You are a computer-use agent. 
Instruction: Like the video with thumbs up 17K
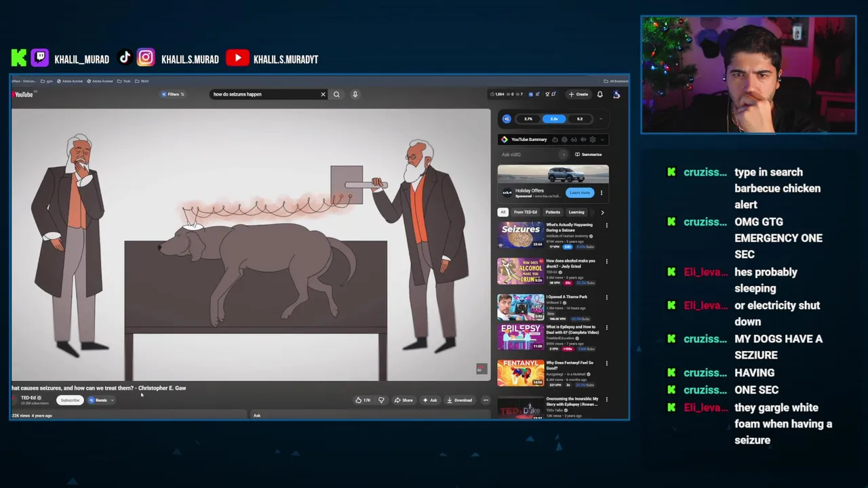(363, 400)
